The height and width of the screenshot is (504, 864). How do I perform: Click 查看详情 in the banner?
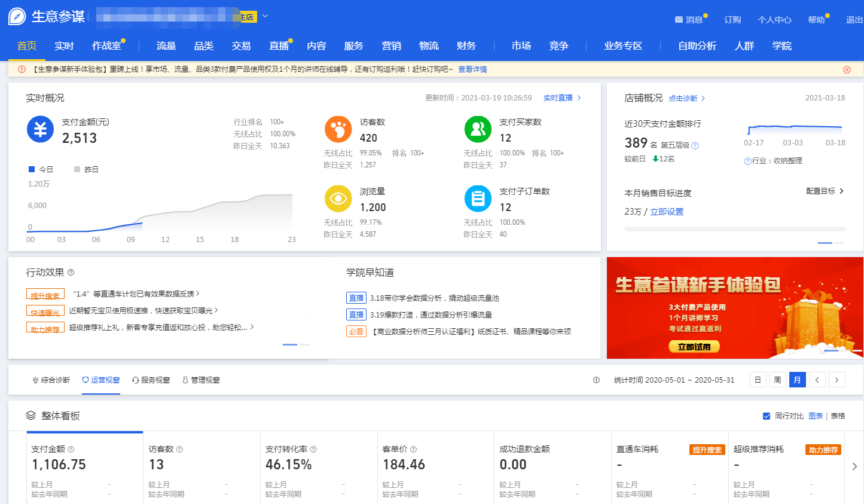click(472, 69)
